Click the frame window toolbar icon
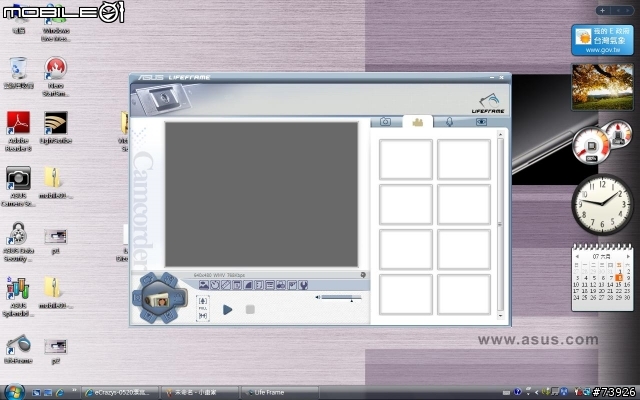640x400 pixels. pyautogui.click(x=237, y=285)
